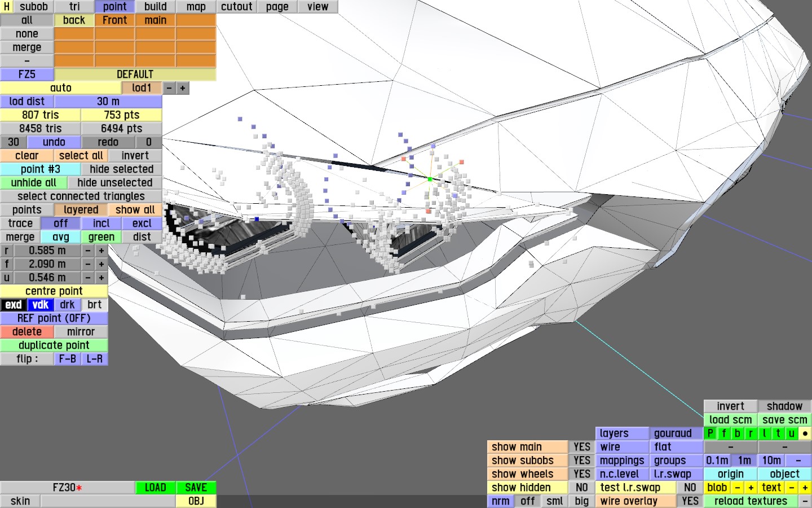Screen dimensions: 812x508
Task: Decrease the lod1 level with minus
Action: 169,88
